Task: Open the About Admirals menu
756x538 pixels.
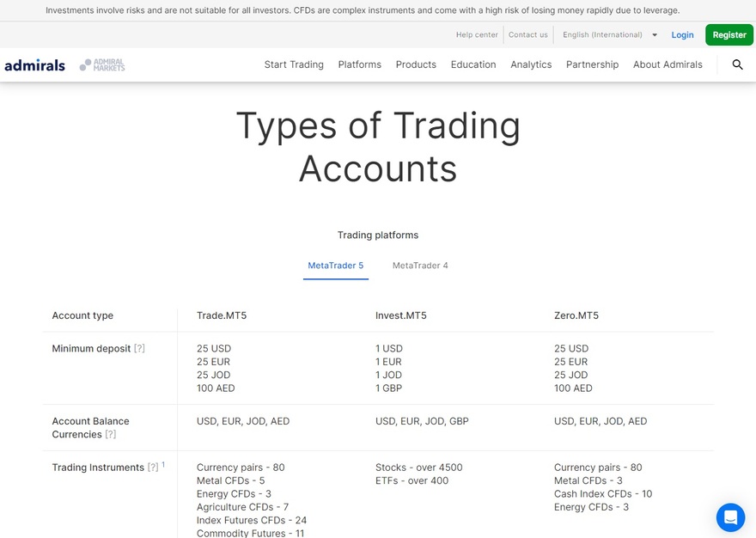Action: (x=668, y=64)
